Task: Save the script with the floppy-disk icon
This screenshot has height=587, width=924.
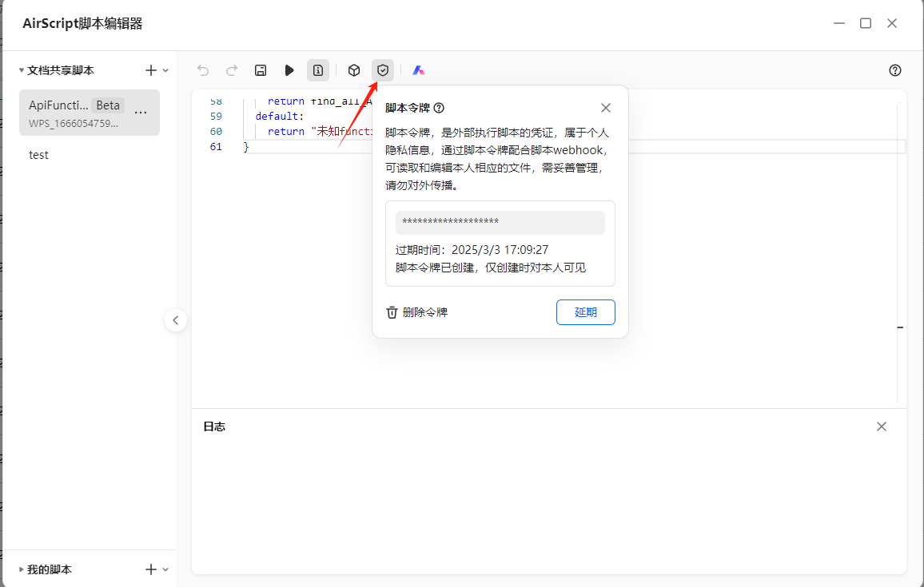Action: (261, 70)
